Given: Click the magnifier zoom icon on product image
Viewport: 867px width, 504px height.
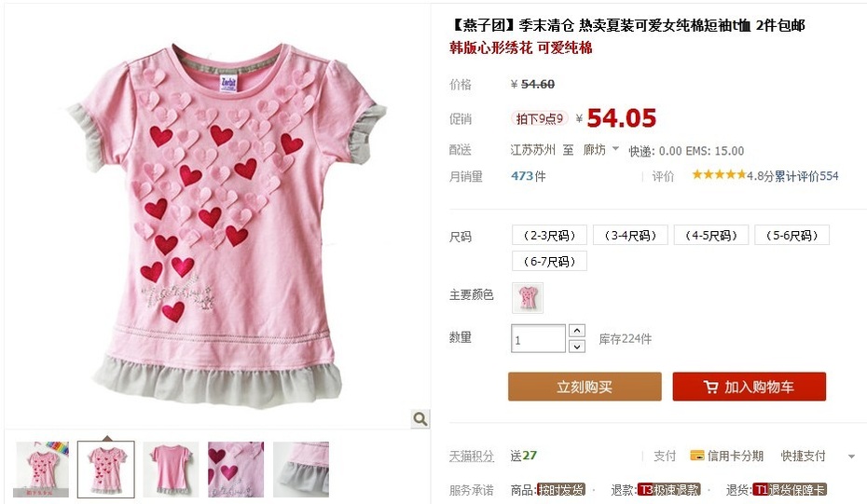Looking at the screenshot, I should point(420,419).
